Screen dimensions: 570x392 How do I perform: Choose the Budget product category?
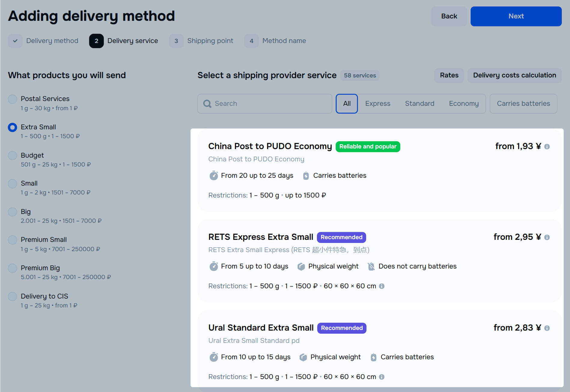12,155
